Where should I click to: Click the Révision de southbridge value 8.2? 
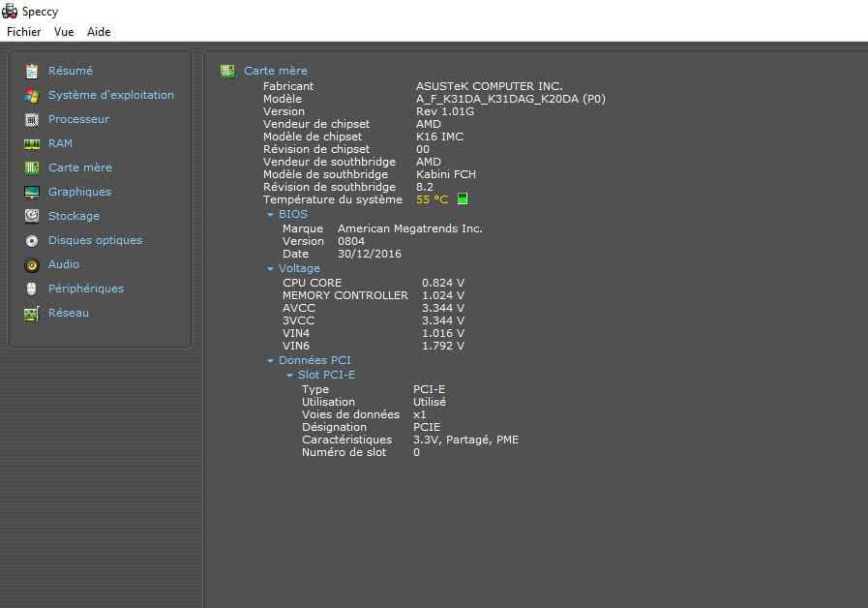(x=425, y=187)
